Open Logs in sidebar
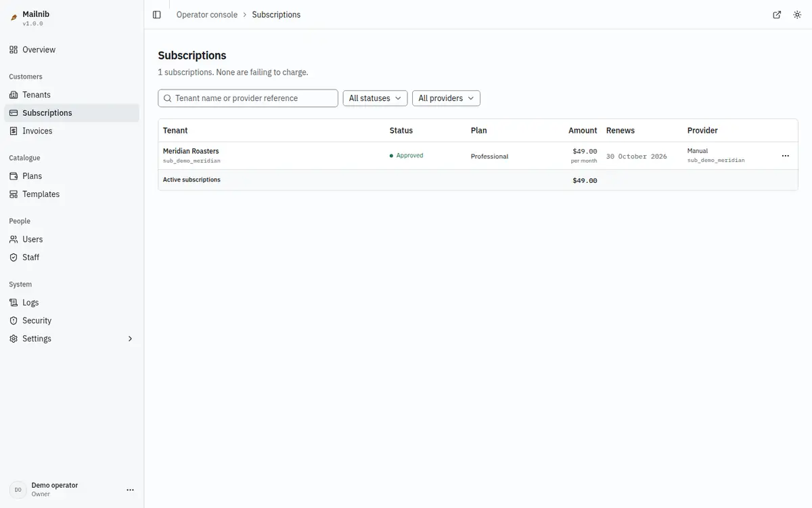Viewport: 812px width, 508px height. click(x=72, y=303)
